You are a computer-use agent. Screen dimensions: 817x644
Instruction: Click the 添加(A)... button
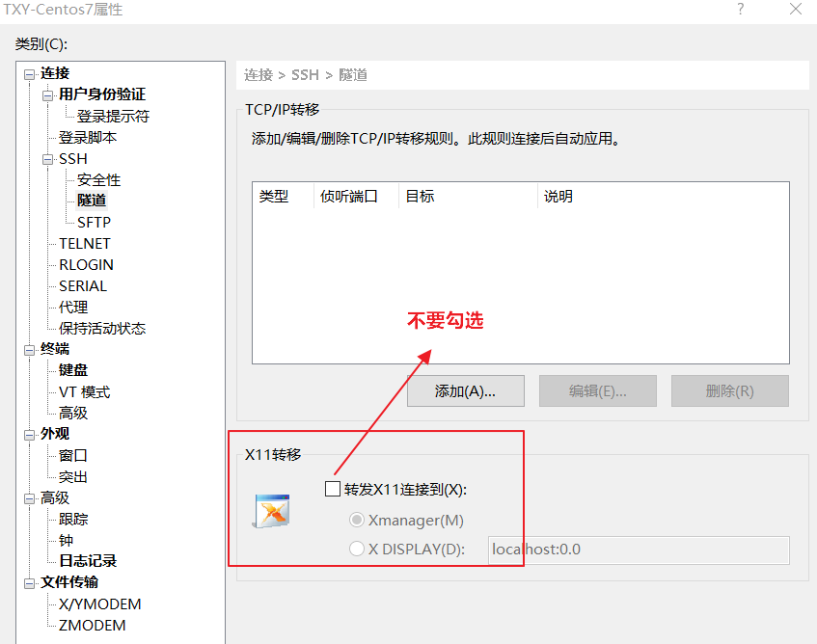(465, 391)
